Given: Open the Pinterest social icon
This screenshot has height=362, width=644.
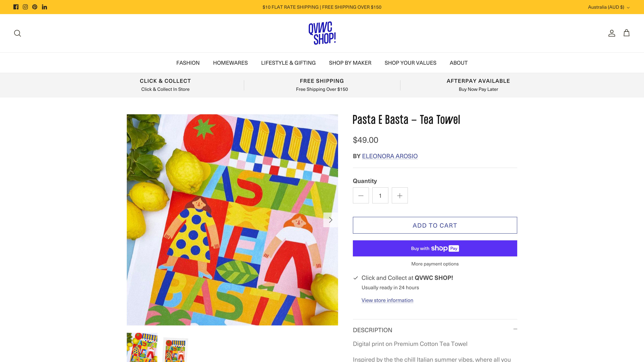Looking at the screenshot, I should 35,7.
